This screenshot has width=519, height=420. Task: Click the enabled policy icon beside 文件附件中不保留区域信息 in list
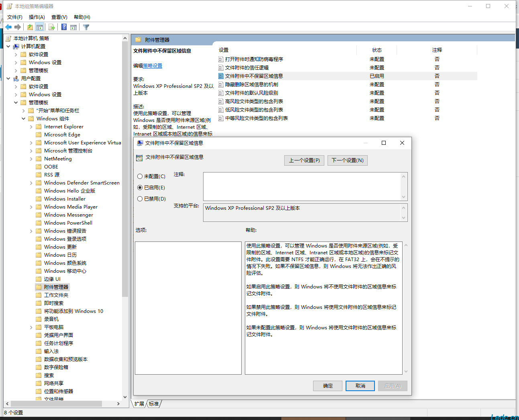pyautogui.click(x=221, y=76)
